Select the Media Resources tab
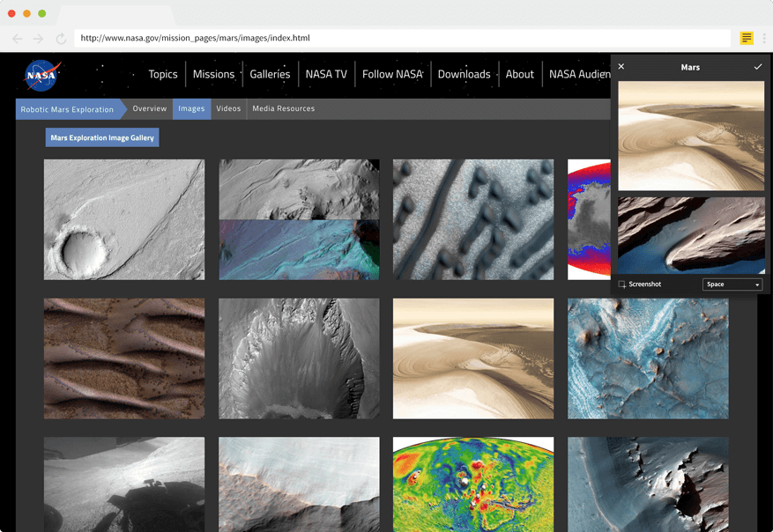The width and height of the screenshot is (773, 532). tap(283, 108)
